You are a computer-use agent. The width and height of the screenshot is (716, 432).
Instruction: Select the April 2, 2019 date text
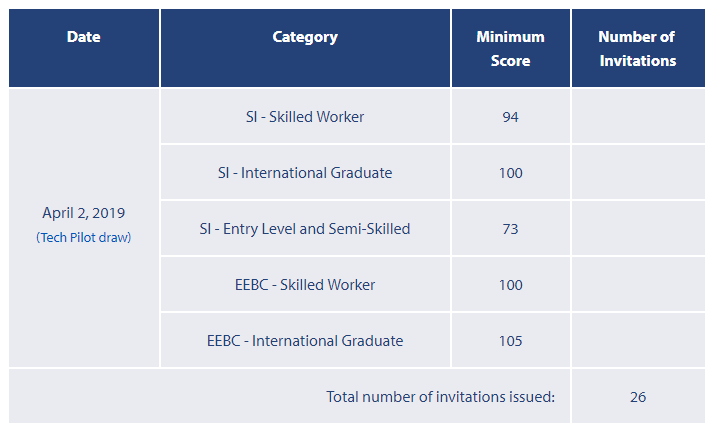click(84, 213)
